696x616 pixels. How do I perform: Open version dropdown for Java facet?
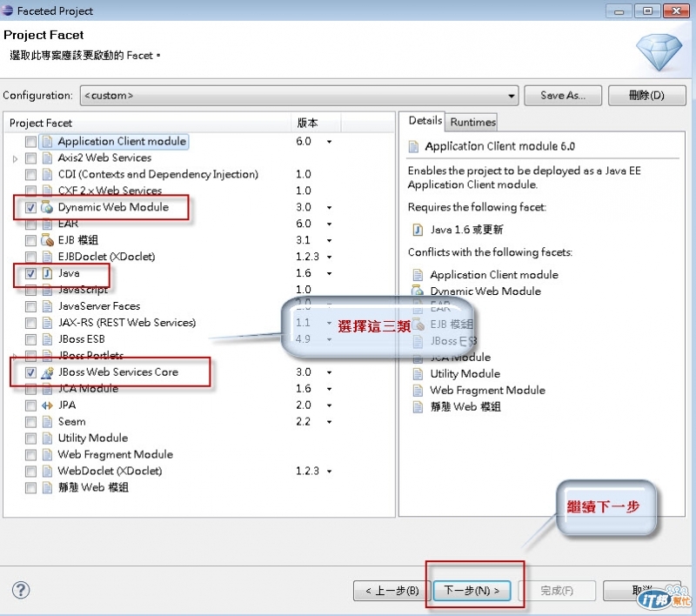tap(330, 274)
